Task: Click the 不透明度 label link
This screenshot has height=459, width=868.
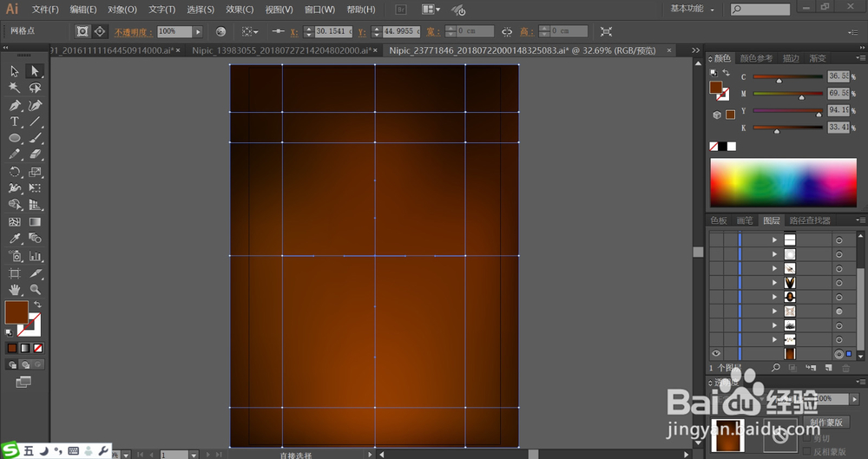Action: pos(134,32)
